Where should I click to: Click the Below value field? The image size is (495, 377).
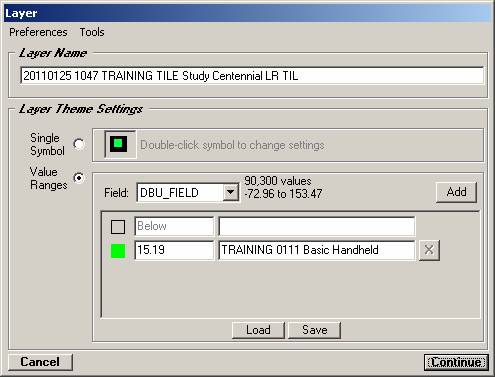click(x=174, y=226)
